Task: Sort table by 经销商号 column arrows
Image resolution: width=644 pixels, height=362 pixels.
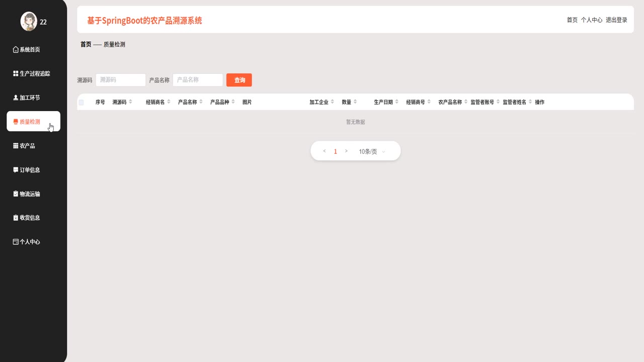Action: point(429,102)
